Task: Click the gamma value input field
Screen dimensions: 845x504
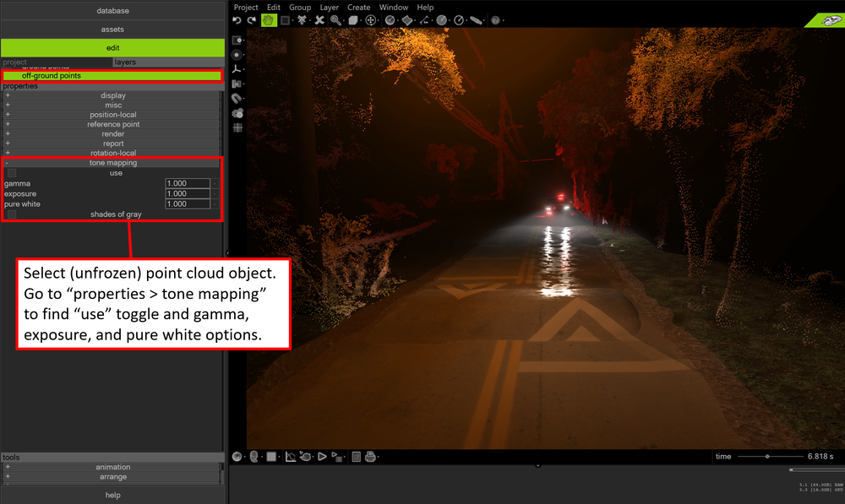Action: pos(188,183)
